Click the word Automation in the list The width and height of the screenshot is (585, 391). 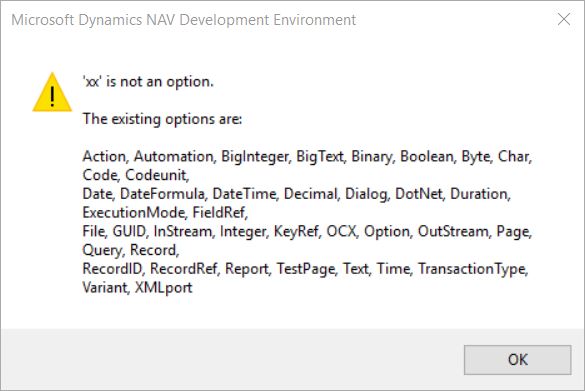coord(175,156)
